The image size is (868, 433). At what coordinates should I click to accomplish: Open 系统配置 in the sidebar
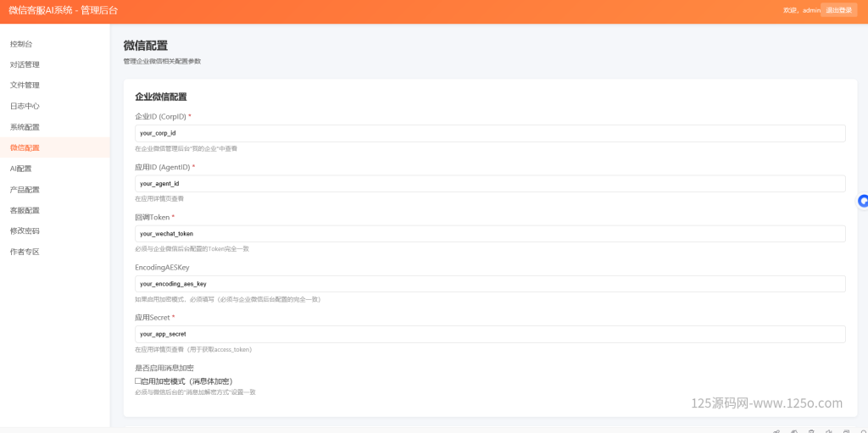point(25,127)
